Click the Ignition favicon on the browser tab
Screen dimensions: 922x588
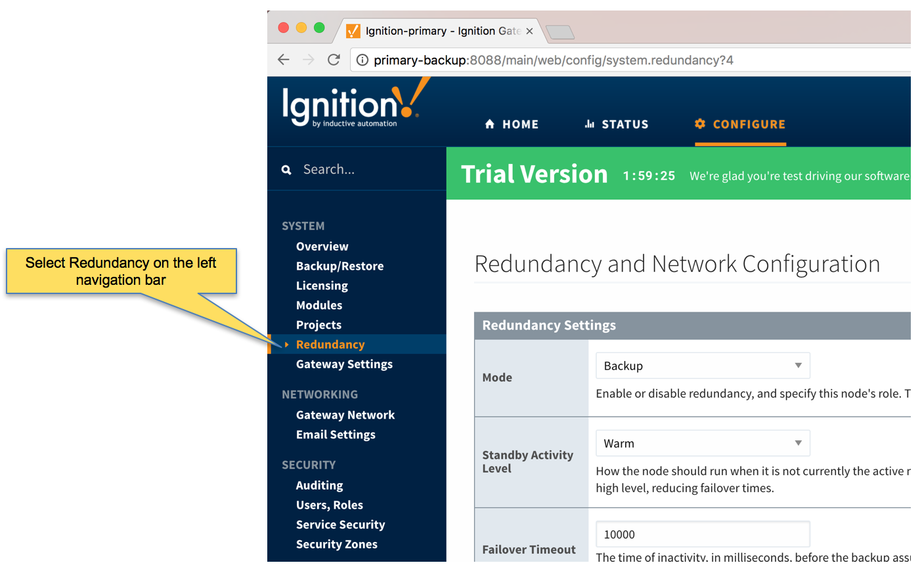click(353, 31)
